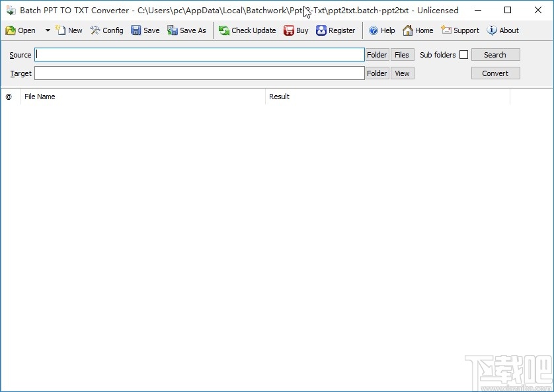View the Target folder contents
The image size is (554, 392).
tap(402, 73)
